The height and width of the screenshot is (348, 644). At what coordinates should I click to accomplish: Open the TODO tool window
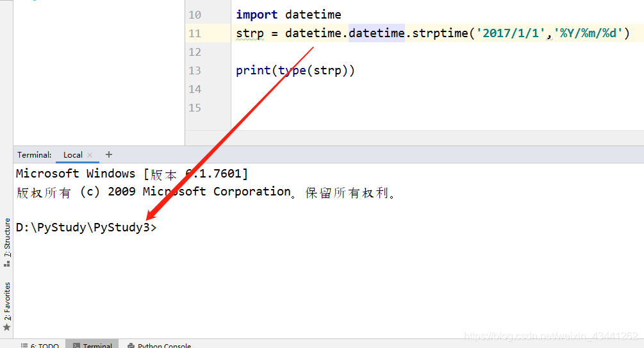pyautogui.click(x=40, y=345)
